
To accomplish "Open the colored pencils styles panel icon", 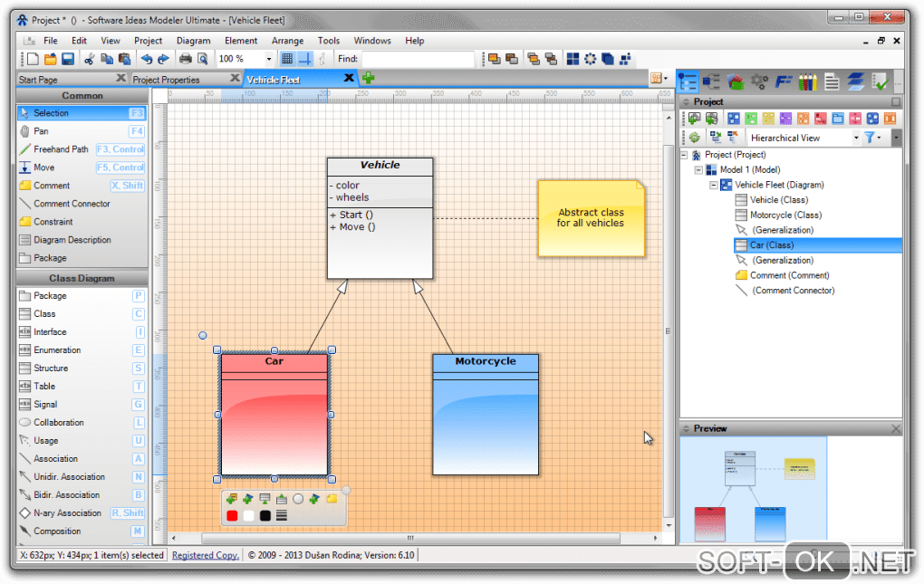I will click(807, 81).
